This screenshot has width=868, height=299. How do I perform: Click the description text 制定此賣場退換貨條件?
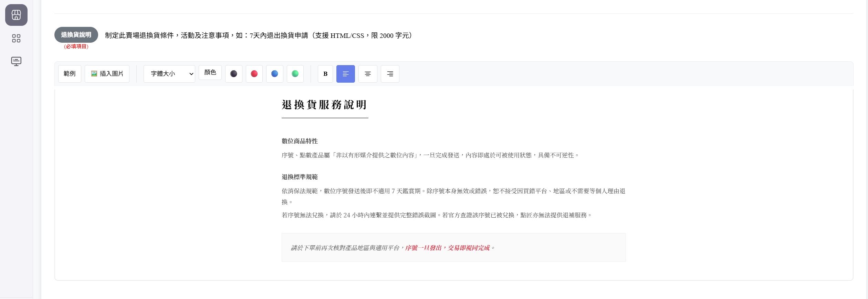[259, 35]
